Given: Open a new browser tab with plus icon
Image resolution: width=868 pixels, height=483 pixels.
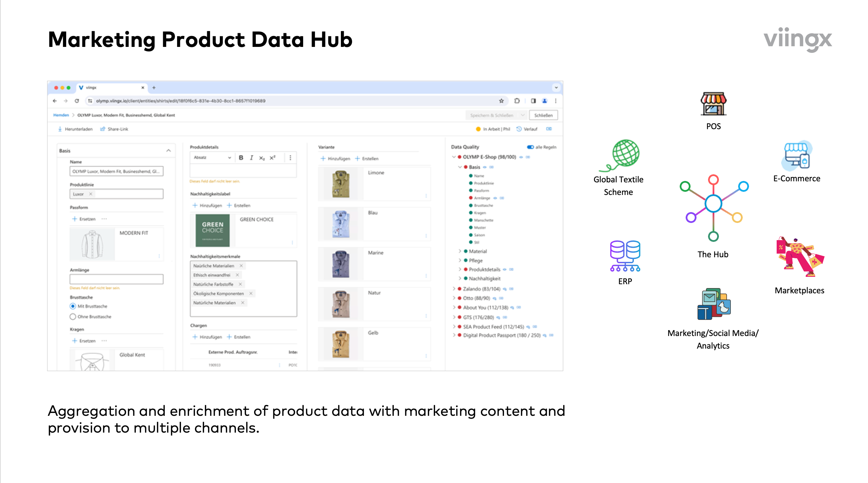Looking at the screenshot, I should click(154, 87).
